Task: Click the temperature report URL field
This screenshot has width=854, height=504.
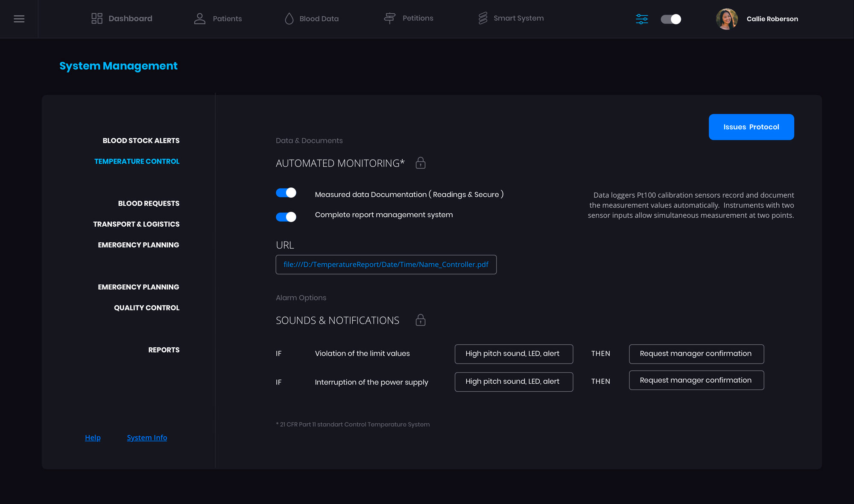Action: coord(386,265)
